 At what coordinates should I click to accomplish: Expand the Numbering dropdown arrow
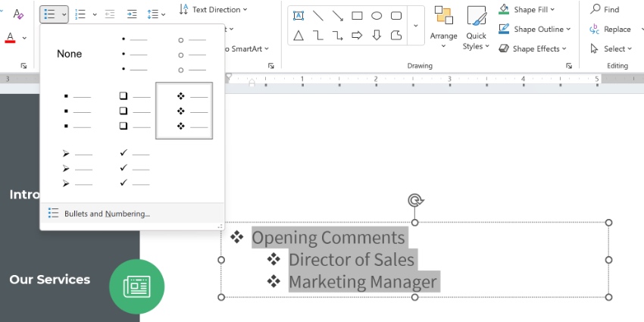coord(95,14)
